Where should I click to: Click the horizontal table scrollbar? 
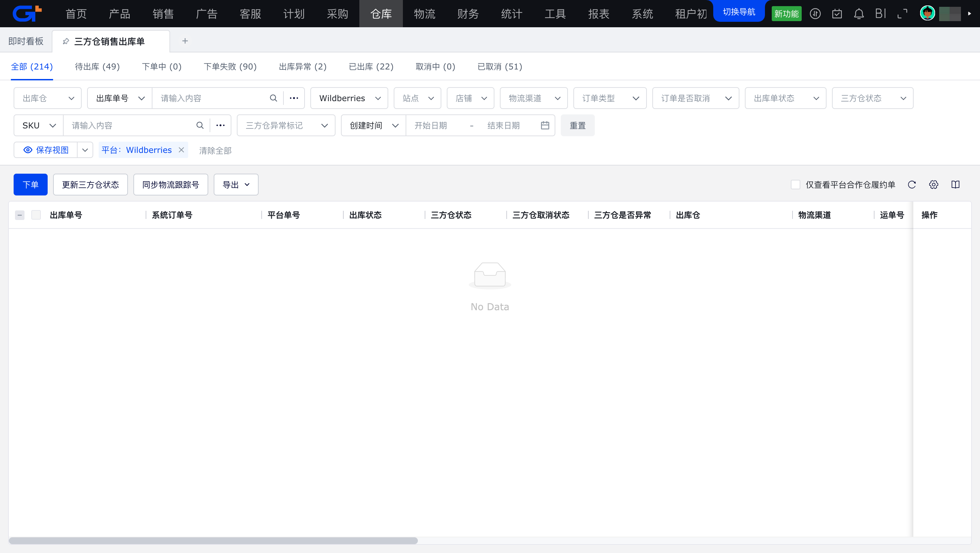213,540
